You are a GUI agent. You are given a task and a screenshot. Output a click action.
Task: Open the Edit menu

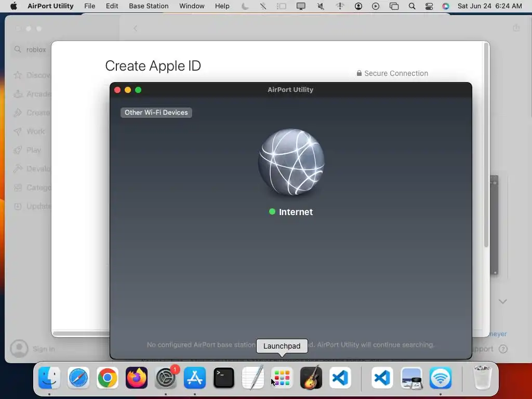click(x=112, y=6)
